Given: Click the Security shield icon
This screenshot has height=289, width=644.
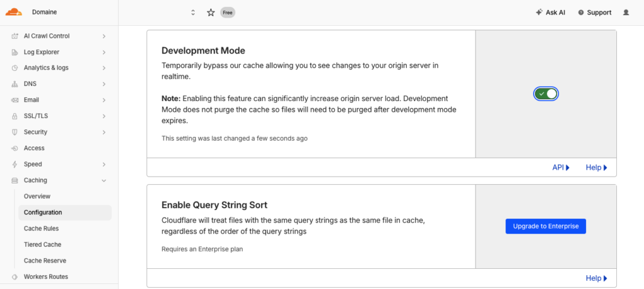Looking at the screenshot, I should (15, 132).
